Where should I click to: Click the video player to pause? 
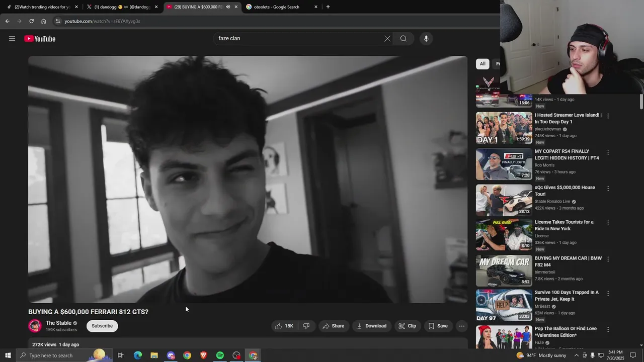[x=248, y=179]
